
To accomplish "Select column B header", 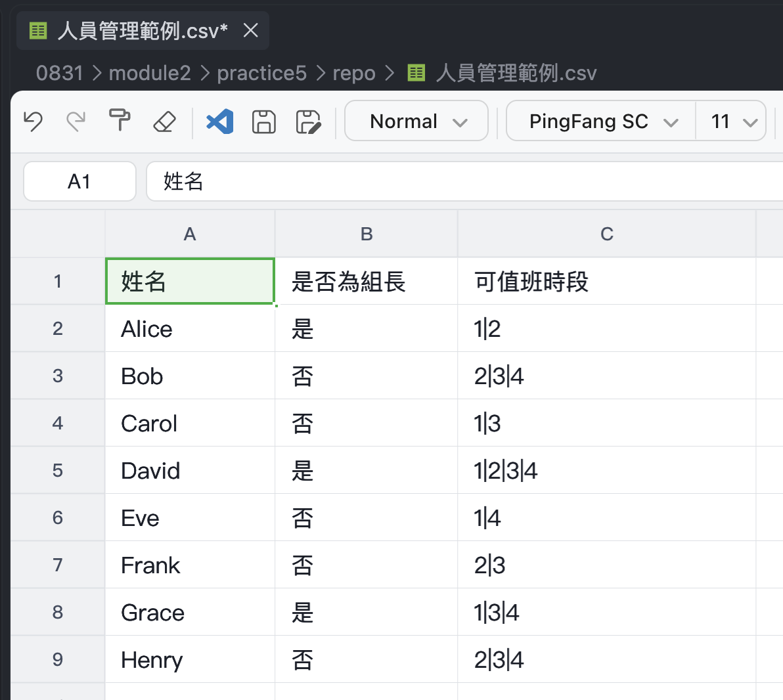I will point(366,234).
